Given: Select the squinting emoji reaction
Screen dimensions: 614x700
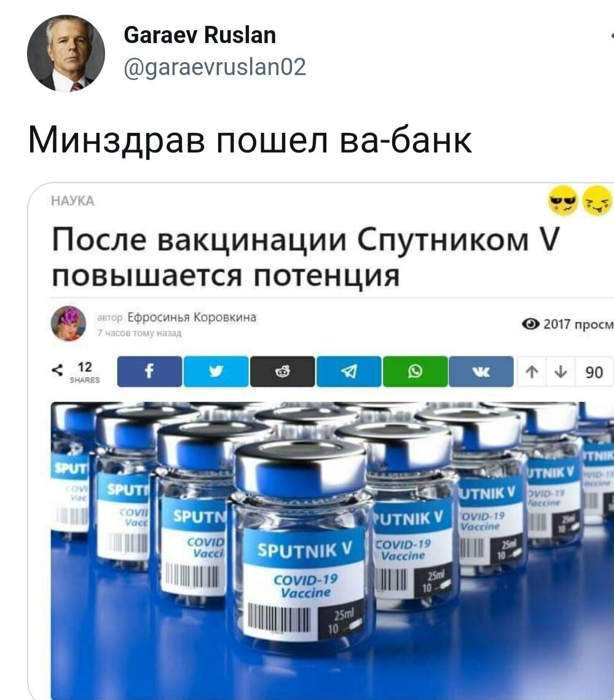Looking at the screenshot, I should (x=597, y=200).
